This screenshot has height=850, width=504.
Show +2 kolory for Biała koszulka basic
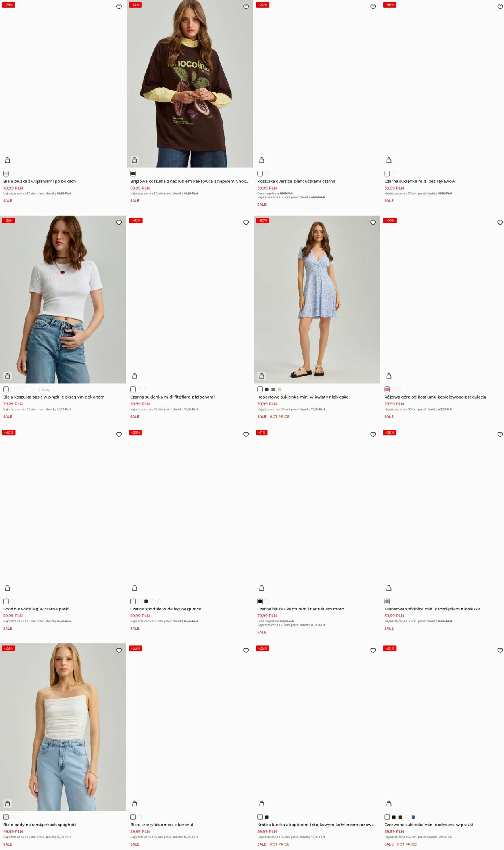click(43, 390)
